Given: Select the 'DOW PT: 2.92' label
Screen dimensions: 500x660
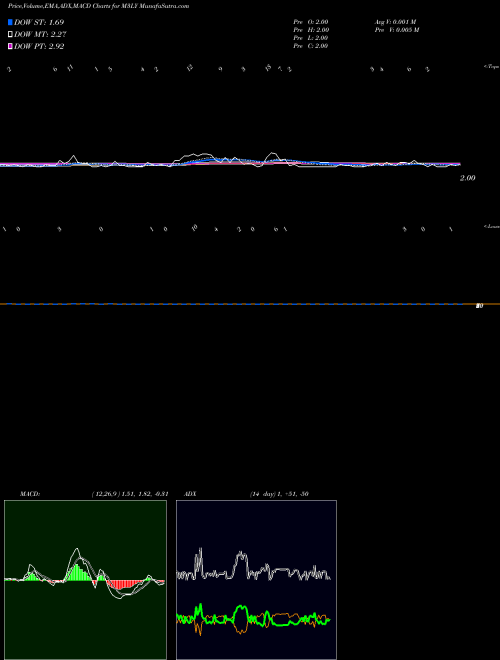Looking at the screenshot, I should pyautogui.click(x=39, y=46).
